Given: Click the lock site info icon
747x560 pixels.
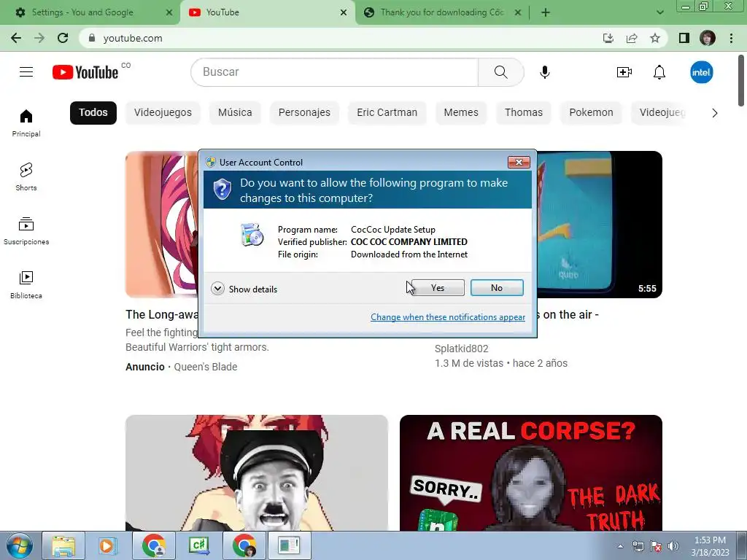Looking at the screenshot, I should [x=92, y=38].
